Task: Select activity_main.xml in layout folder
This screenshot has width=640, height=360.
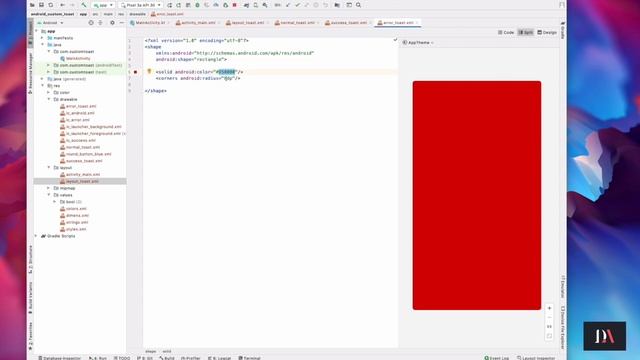Action: [x=80, y=175]
